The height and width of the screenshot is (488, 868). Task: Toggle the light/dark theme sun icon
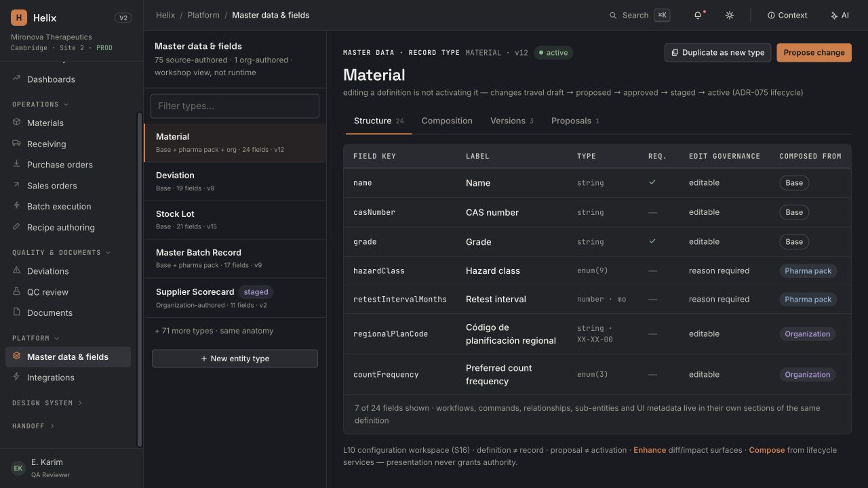pyautogui.click(x=730, y=15)
